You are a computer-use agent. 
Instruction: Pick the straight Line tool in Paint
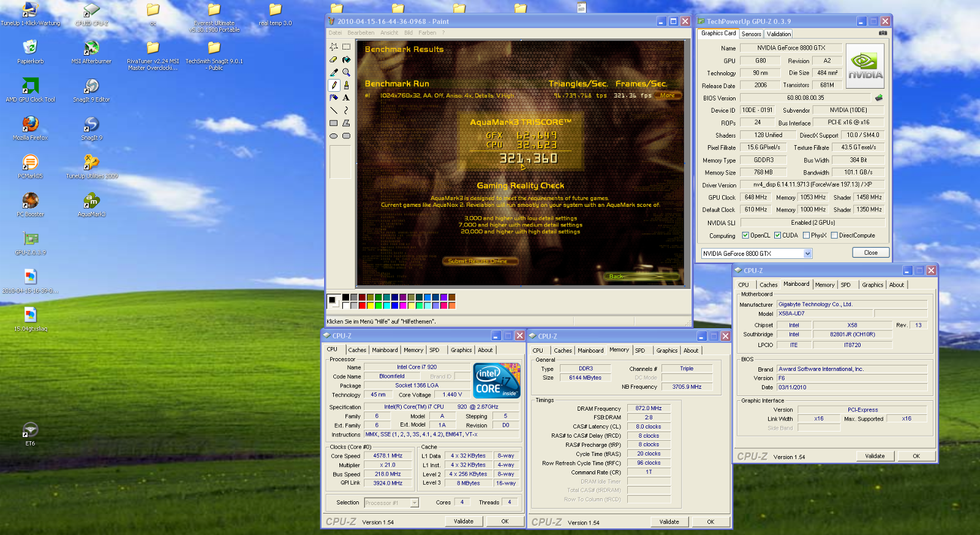point(334,110)
